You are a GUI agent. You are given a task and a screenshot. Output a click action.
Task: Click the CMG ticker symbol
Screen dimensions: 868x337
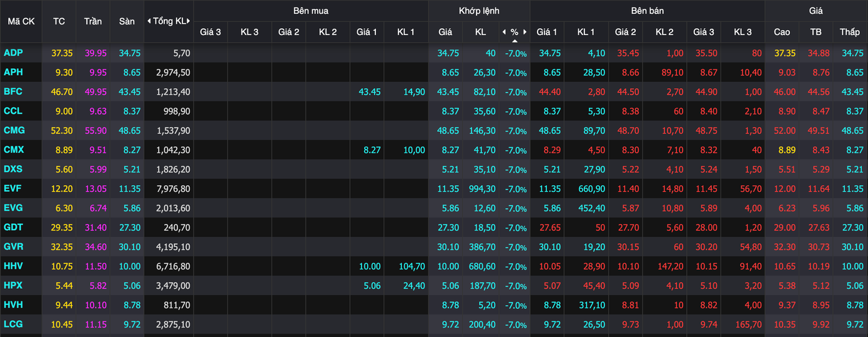[13, 131]
